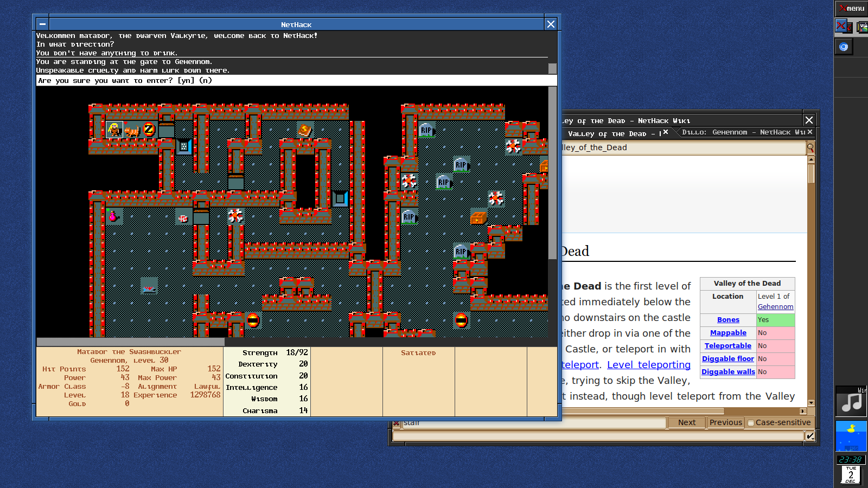868x488 pixels.
Task: Launch the Chromium browser icon in panel
Action: pos(844,47)
